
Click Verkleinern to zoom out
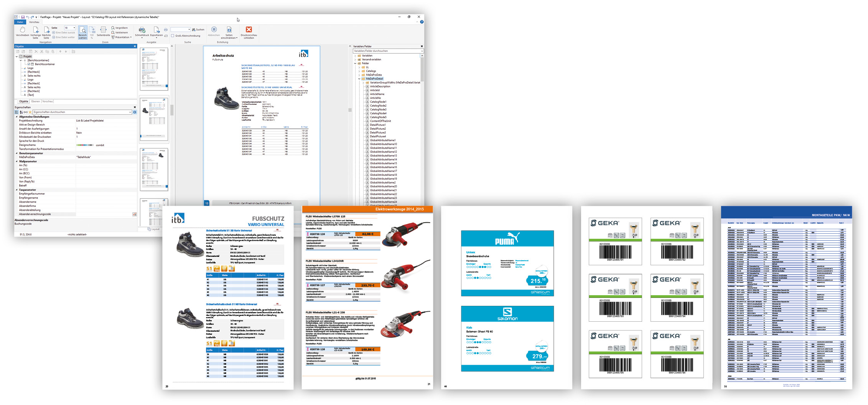120,32
